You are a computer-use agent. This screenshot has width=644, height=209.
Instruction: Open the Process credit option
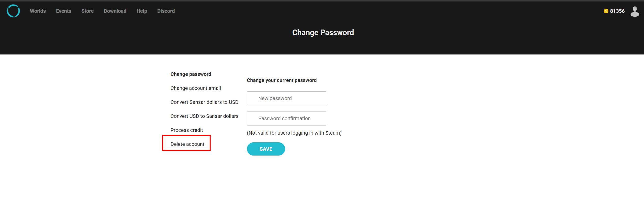[x=187, y=130]
